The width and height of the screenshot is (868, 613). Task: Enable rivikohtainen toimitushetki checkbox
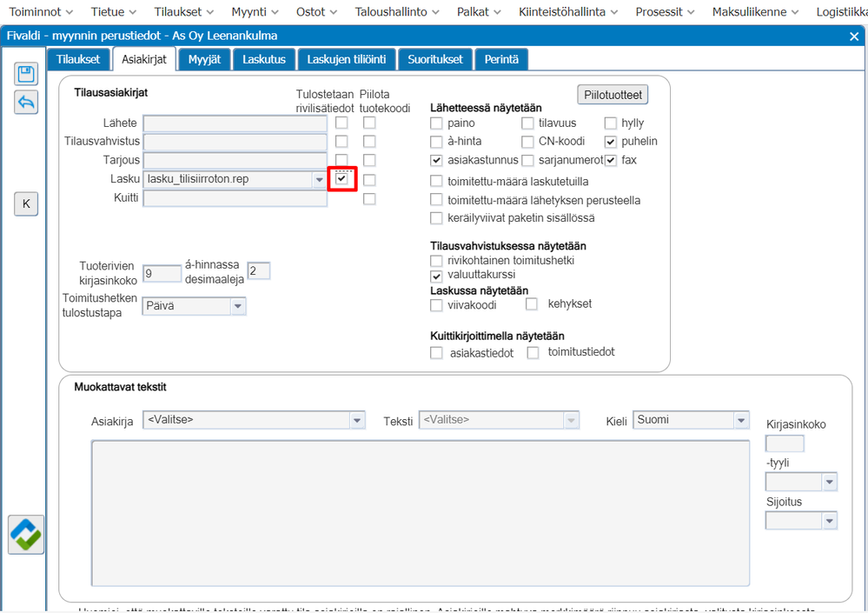coord(436,260)
